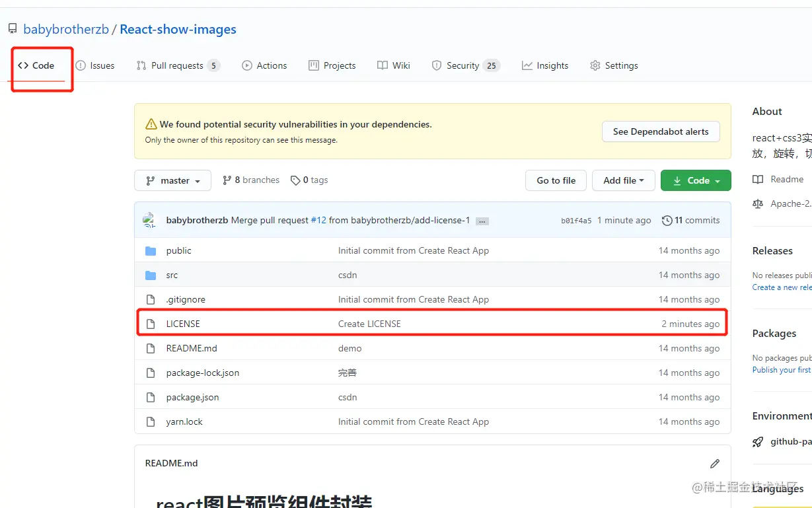This screenshot has height=508, width=812.
Task: Click the clock history icon next to commits
Action: (667, 220)
